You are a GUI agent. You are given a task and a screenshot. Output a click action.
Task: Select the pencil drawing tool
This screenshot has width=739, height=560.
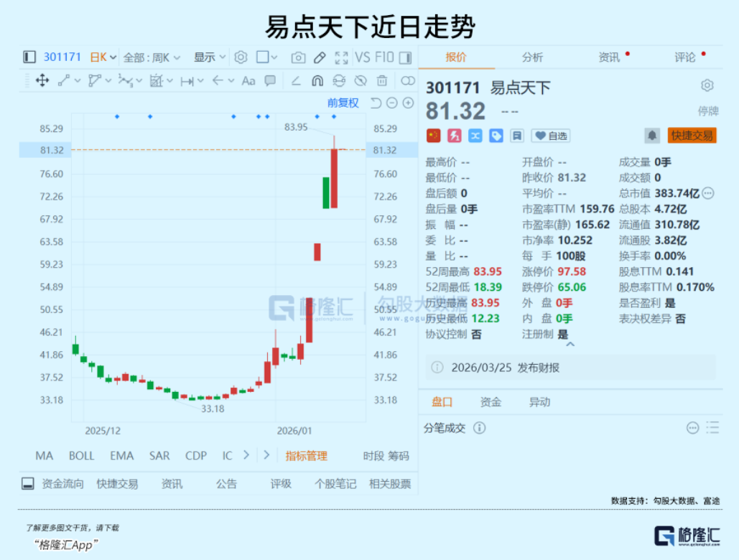pyautogui.click(x=319, y=56)
